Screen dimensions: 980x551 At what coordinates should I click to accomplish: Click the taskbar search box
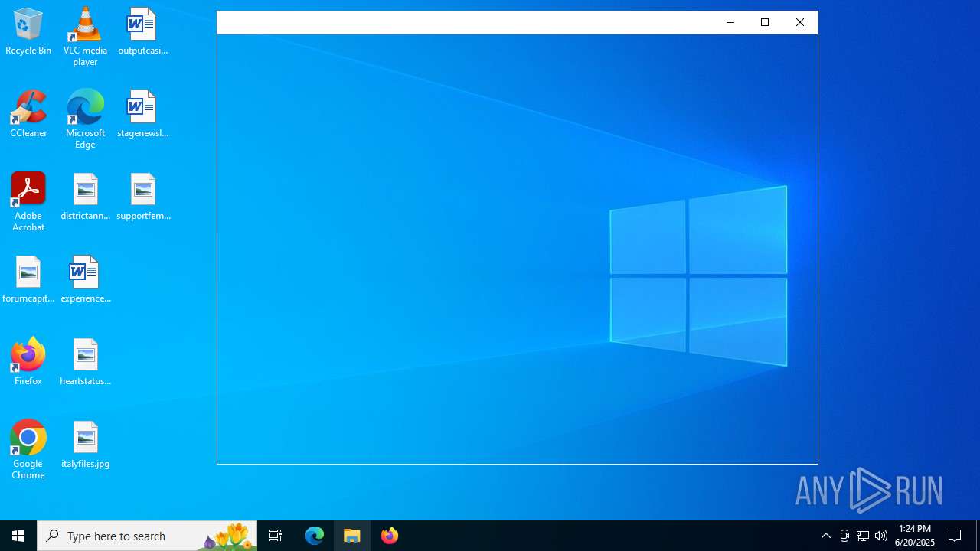click(x=147, y=536)
